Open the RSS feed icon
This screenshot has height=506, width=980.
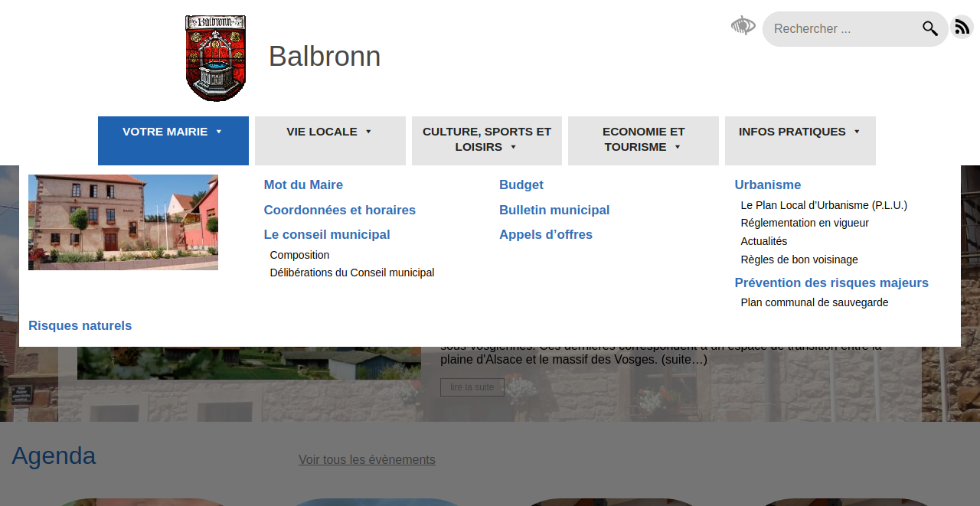[962, 28]
